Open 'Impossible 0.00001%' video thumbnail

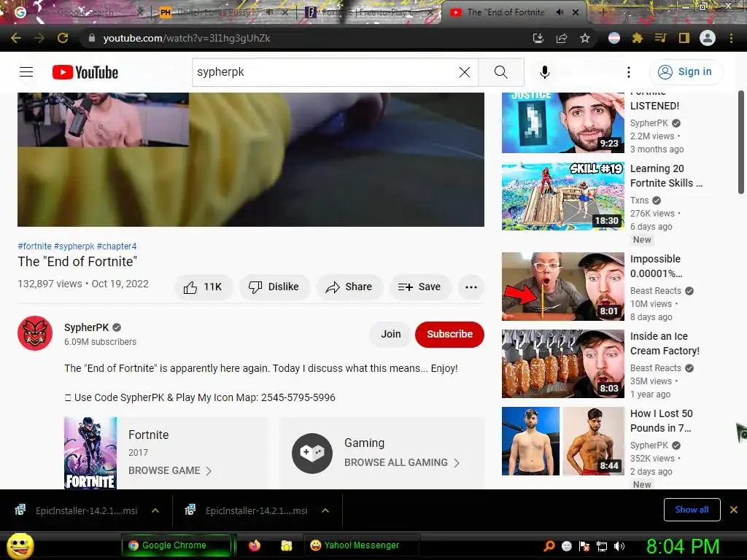[x=562, y=286]
